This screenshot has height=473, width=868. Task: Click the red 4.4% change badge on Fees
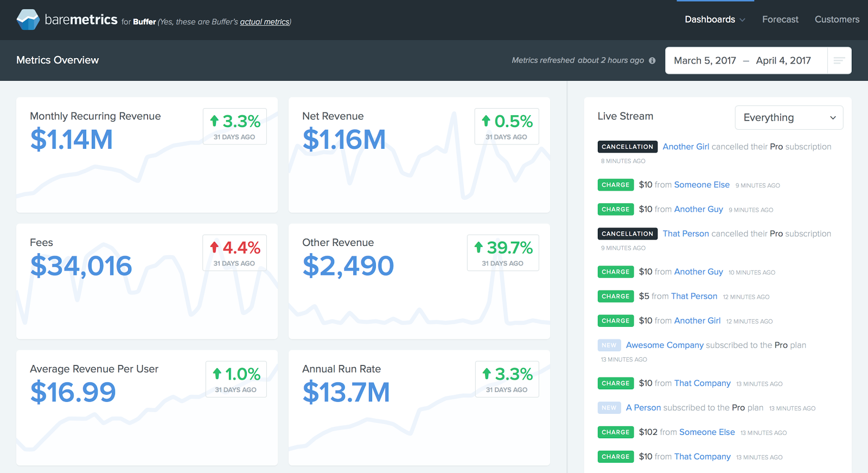click(235, 253)
